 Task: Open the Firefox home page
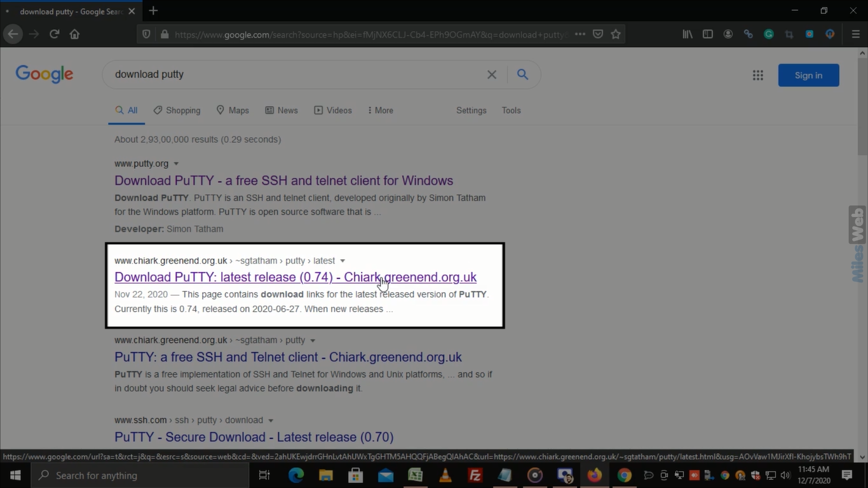(x=74, y=34)
